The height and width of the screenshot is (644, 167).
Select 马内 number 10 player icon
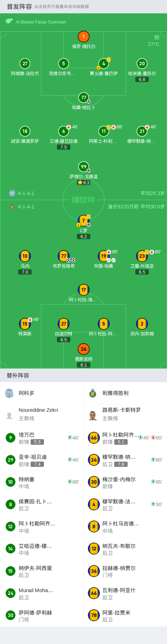click(x=25, y=256)
